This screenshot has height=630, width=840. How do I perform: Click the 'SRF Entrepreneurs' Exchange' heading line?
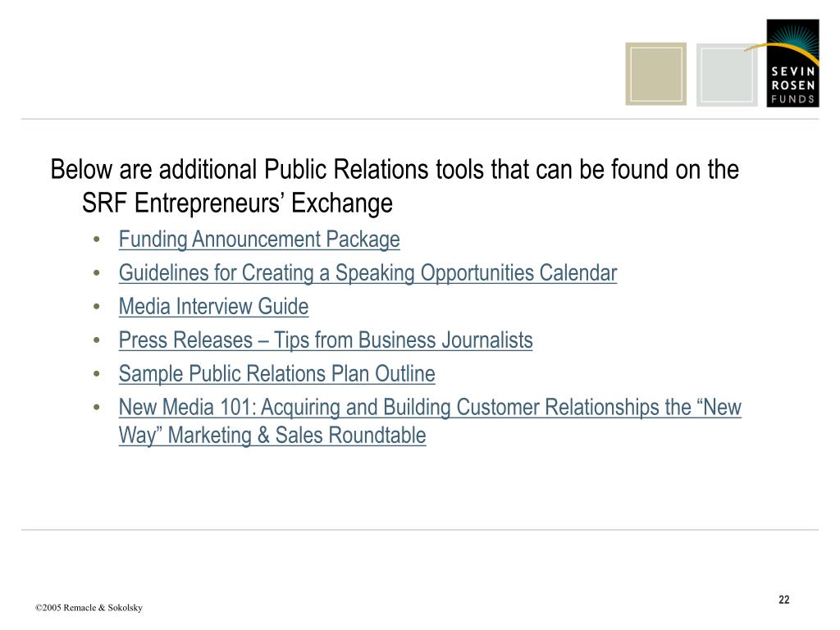(x=237, y=203)
